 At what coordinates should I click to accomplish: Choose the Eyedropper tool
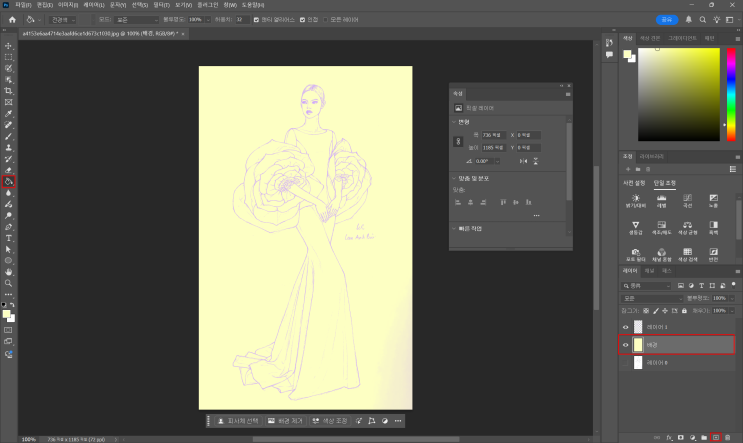tap(9, 114)
